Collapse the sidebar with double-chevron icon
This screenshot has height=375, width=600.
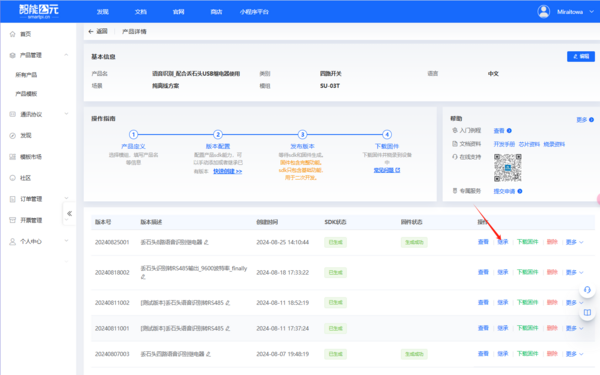(x=69, y=214)
